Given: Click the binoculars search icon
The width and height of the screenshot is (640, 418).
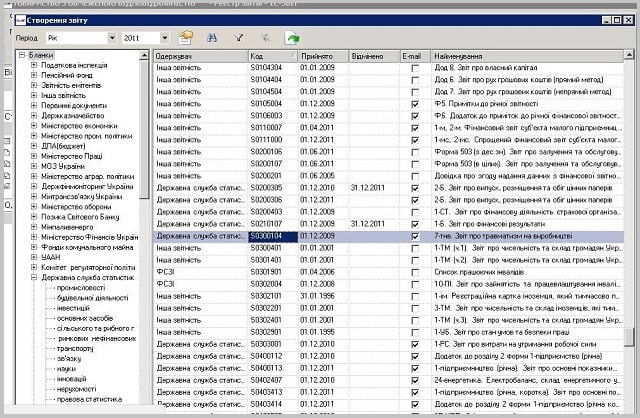Looking at the screenshot, I should click(212, 37).
